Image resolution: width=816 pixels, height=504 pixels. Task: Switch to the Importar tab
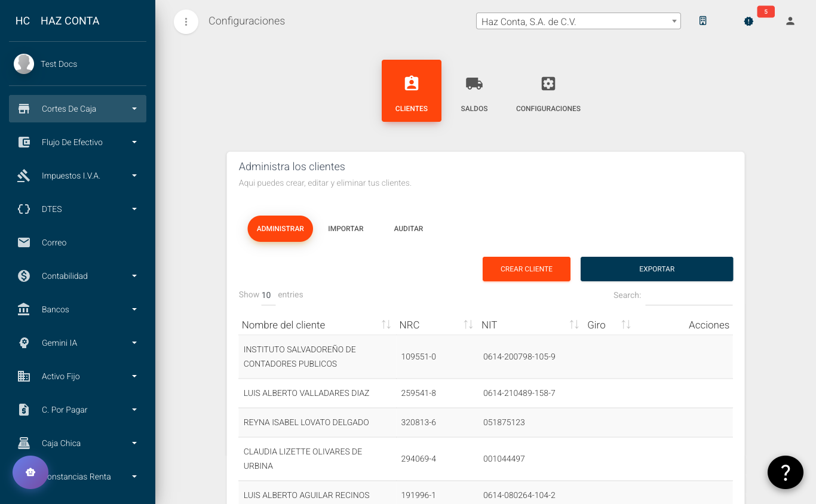pyautogui.click(x=345, y=229)
